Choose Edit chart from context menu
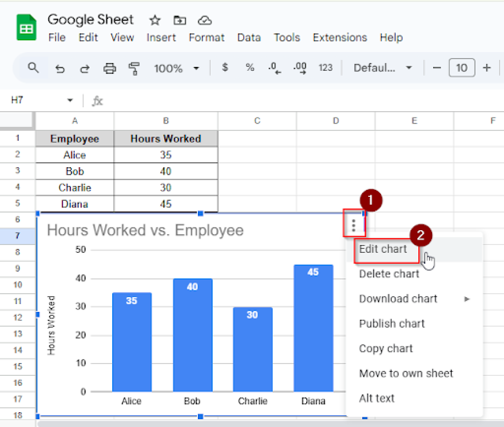The image size is (504, 427). [414, 249]
